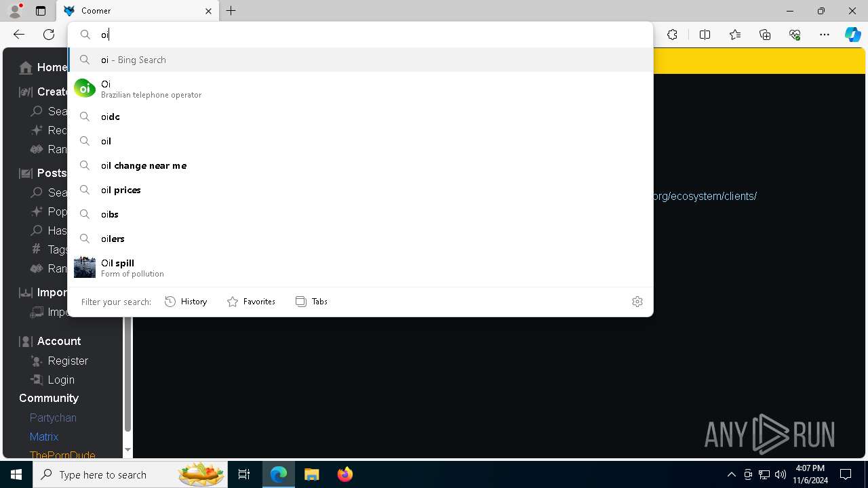The image size is (868, 488).
Task: Choose the Oi Brazilian telephone operator suggestion
Action: point(360,89)
